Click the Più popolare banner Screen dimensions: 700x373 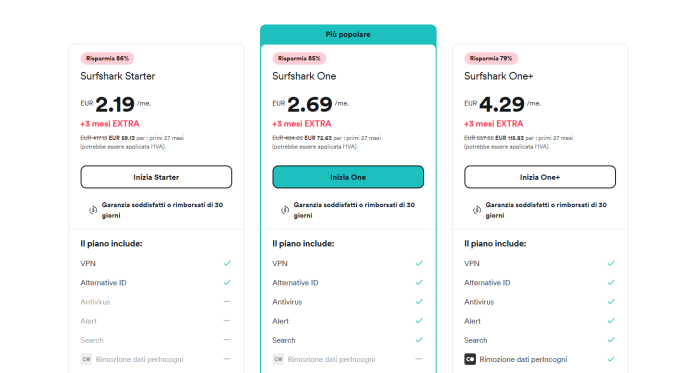[x=348, y=34]
